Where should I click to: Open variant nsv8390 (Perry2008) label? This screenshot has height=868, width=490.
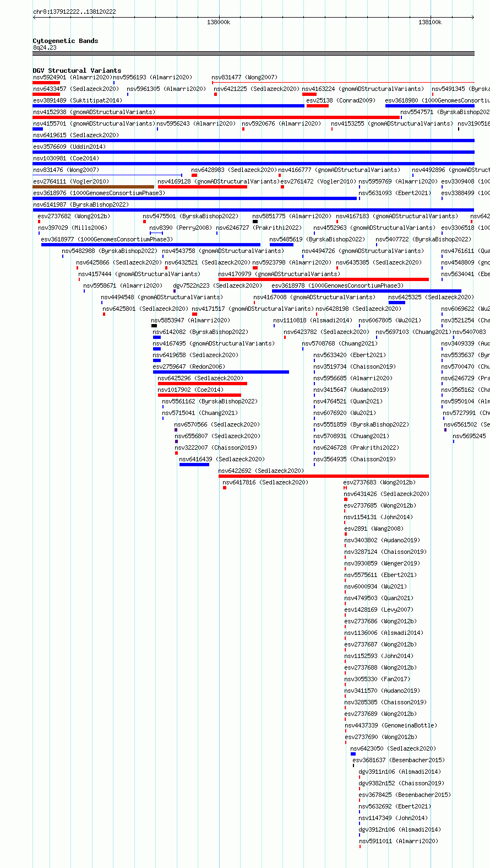click(181, 228)
